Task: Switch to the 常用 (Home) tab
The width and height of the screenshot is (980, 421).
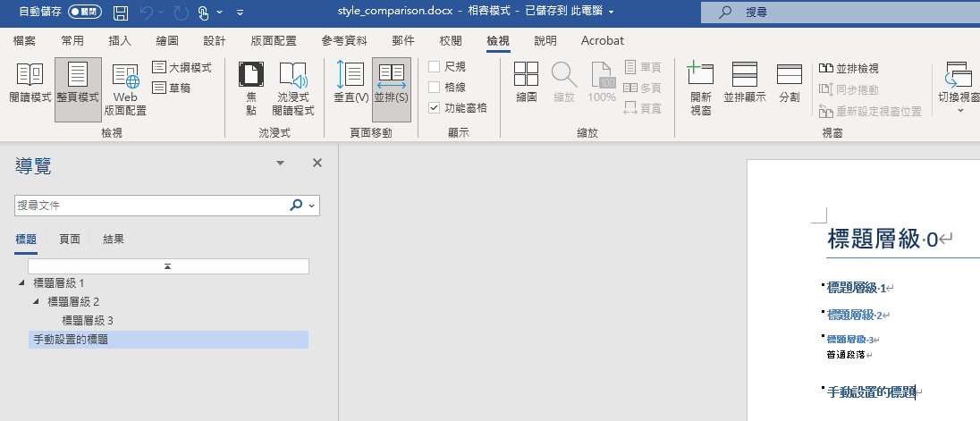Action: [72, 40]
